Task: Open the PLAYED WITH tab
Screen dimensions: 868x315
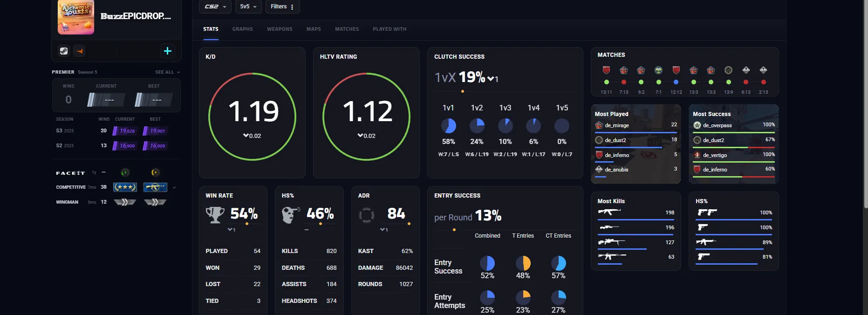Action: [x=390, y=29]
